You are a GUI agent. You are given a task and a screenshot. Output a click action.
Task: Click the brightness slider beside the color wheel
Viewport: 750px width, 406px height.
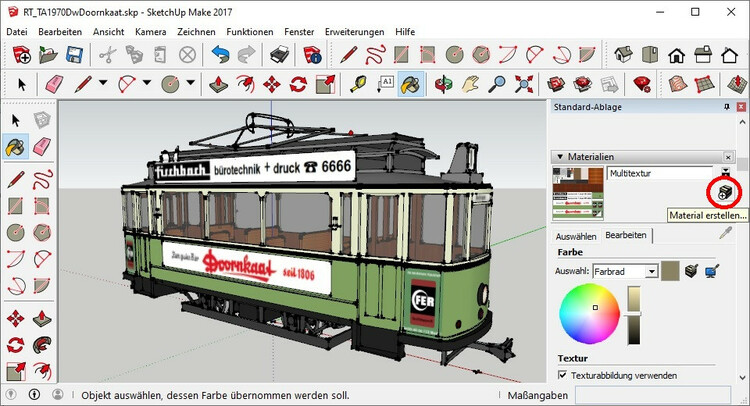(634, 315)
